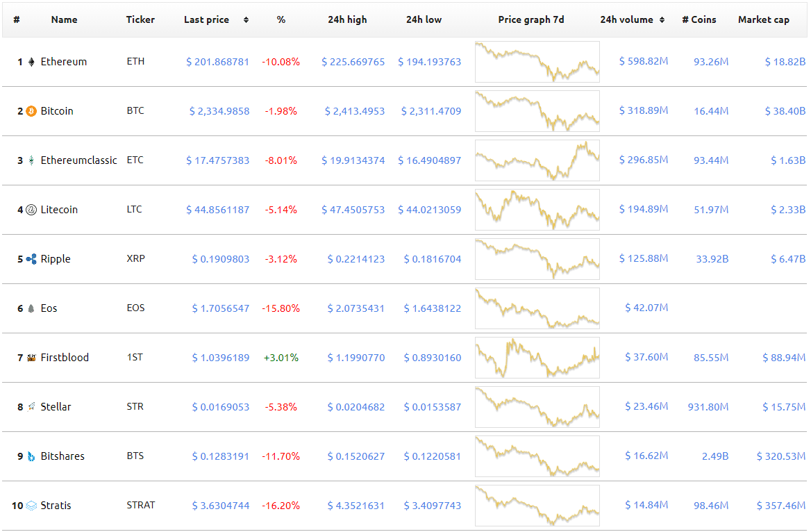Click the orange Bitcoin logo icon
The image size is (811, 532).
[x=31, y=111]
